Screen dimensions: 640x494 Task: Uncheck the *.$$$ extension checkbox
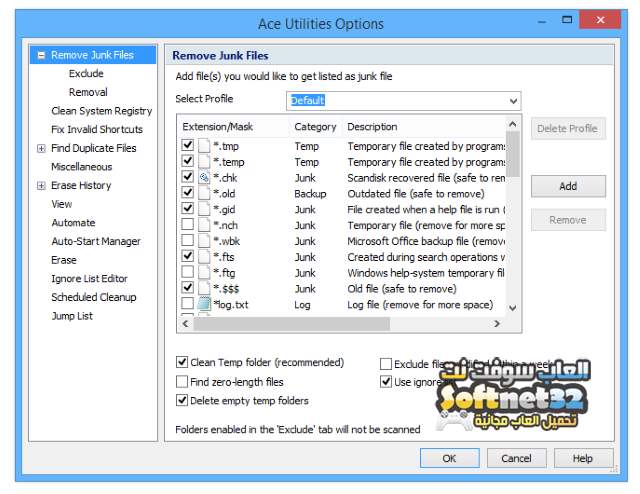(187, 287)
